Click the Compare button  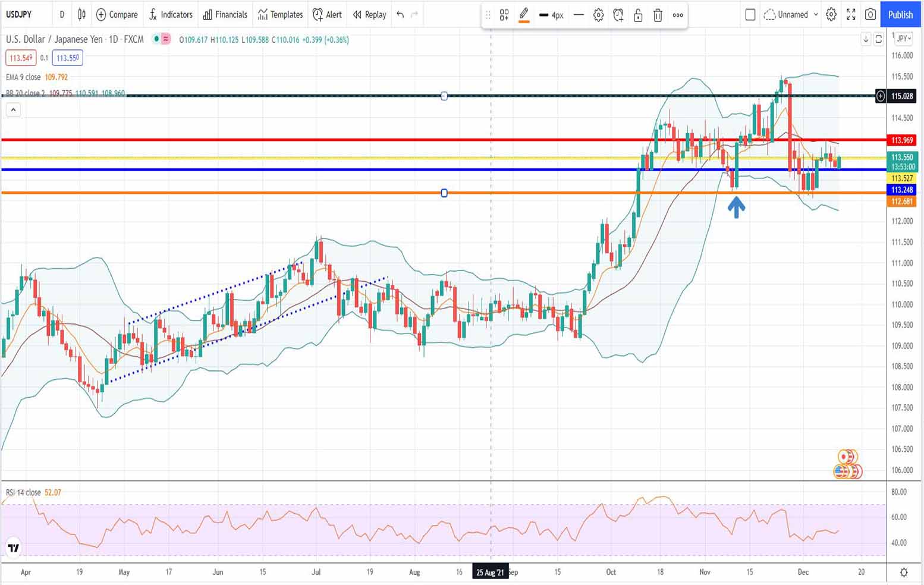pyautogui.click(x=117, y=14)
